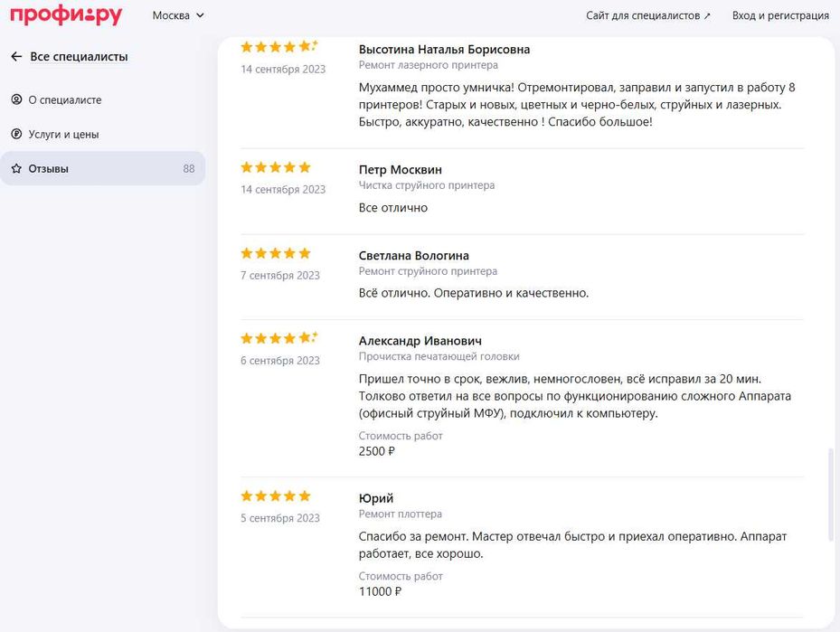Click the star rating on Светлана Вологина's review

(x=275, y=253)
